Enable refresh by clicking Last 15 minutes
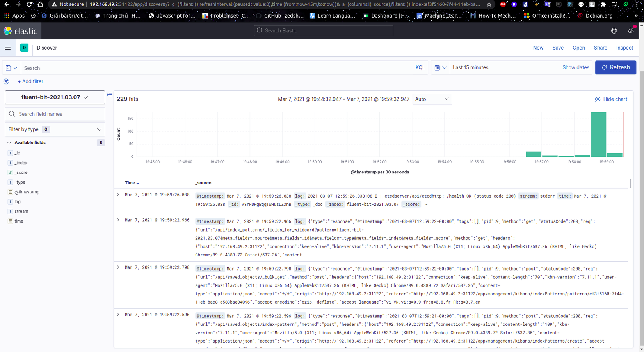The height and width of the screenshot is (352, 644). 470,67
